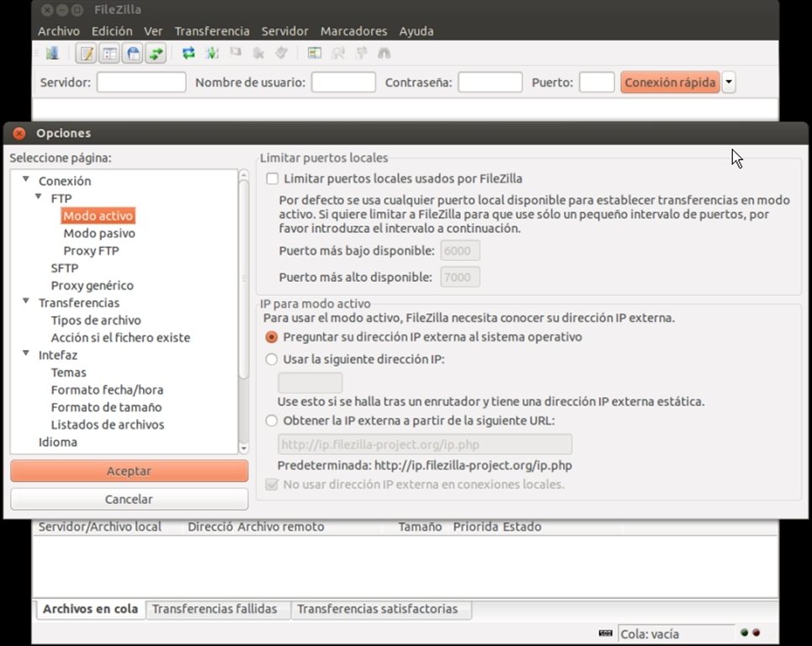Open the Marcadores menu

pyautogui.click(x=353, y=31)
